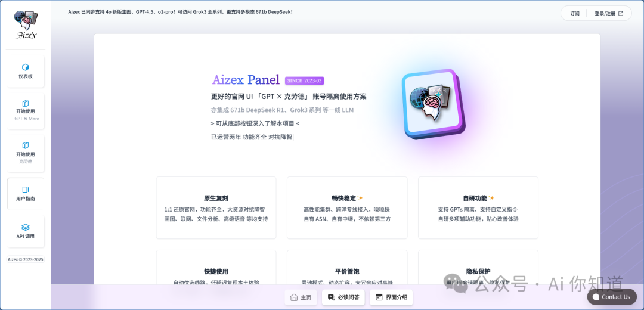Open 必读问答 FAQ button
The width and height of the screenshot is (644, 310).
[x=343, y=297]
